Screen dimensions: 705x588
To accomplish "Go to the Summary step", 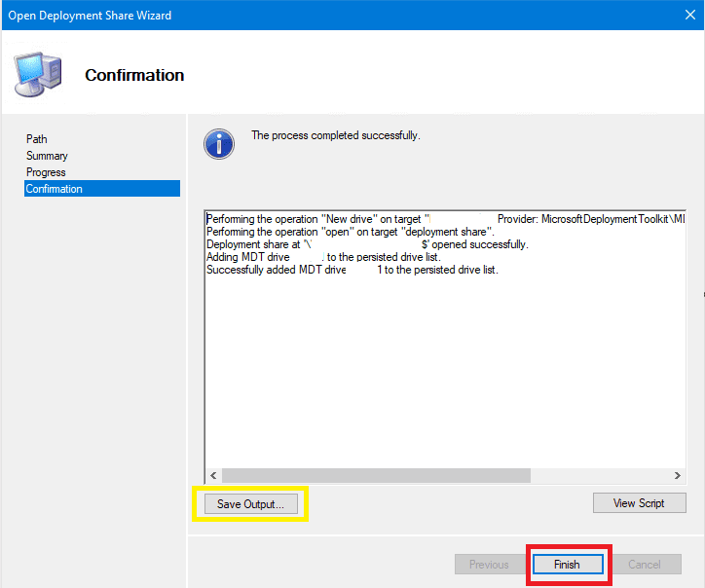I will (x=47, y=156).
